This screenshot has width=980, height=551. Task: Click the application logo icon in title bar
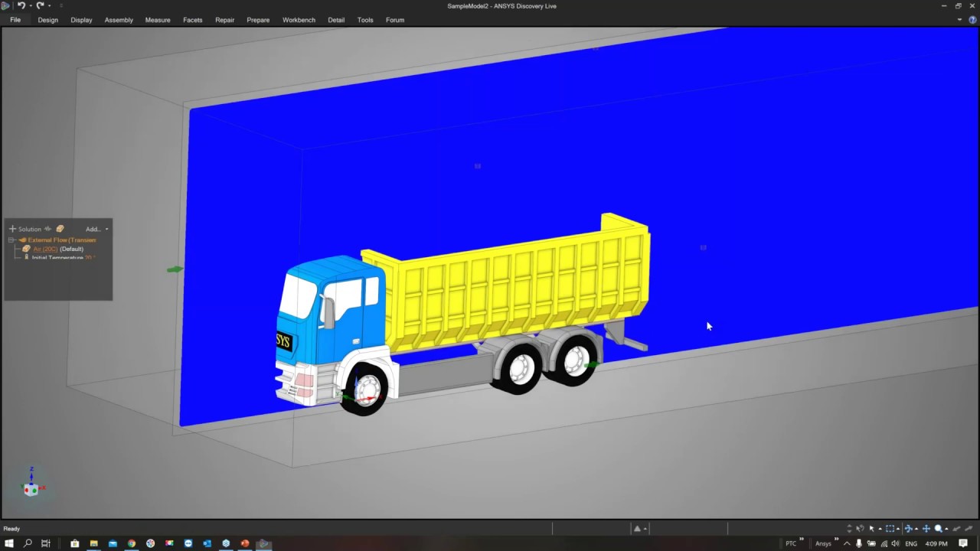point(5,5)
